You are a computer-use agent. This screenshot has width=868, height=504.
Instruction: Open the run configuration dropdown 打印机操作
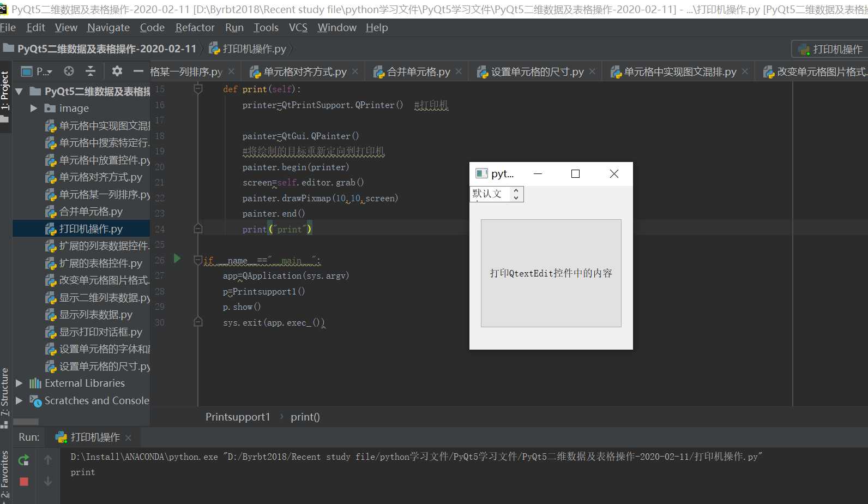[830, 49]
